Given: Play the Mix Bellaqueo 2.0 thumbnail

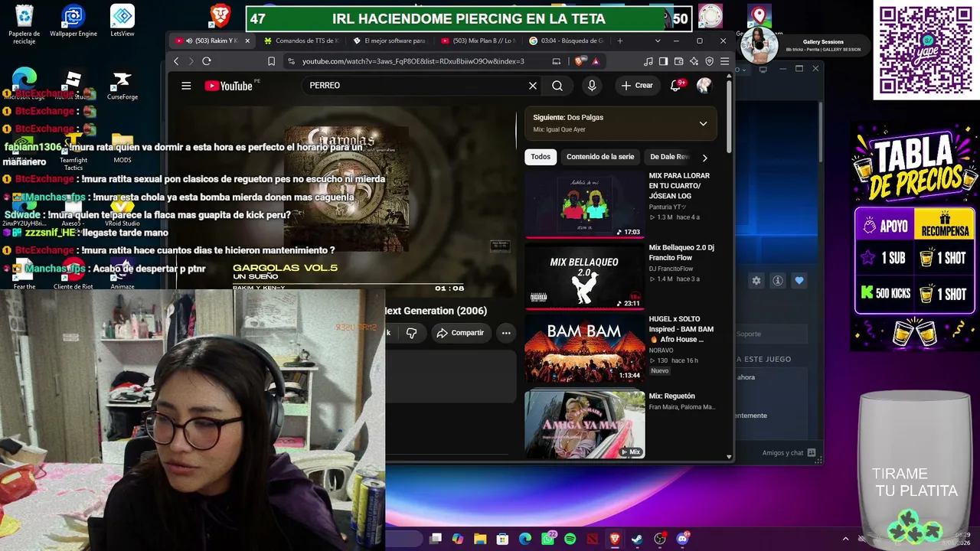Looking at the screenshot, I should click(x=585, y=275).
